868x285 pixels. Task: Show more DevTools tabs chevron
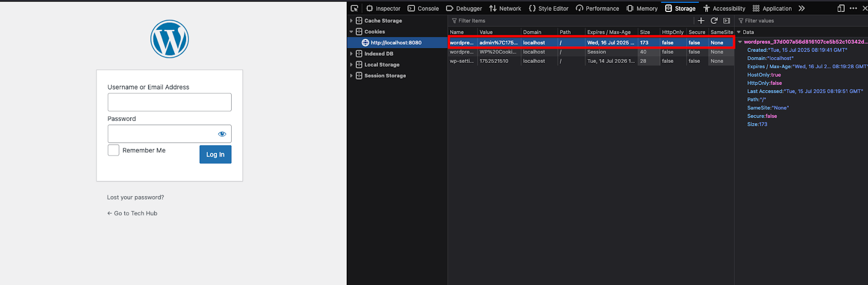pyautogui.click(x=802, y=8)
